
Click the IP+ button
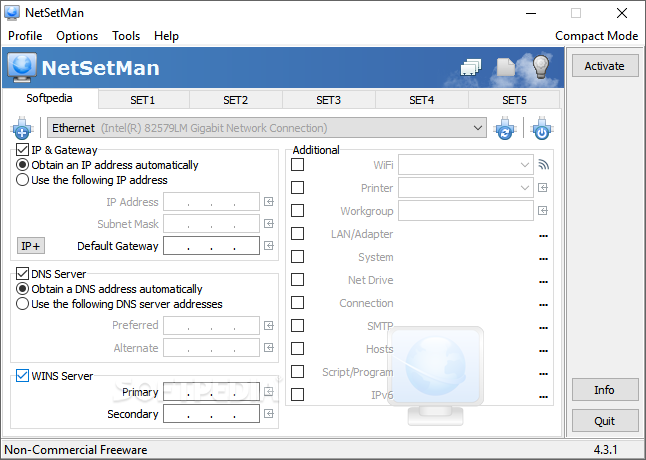(x=31, y=246)
